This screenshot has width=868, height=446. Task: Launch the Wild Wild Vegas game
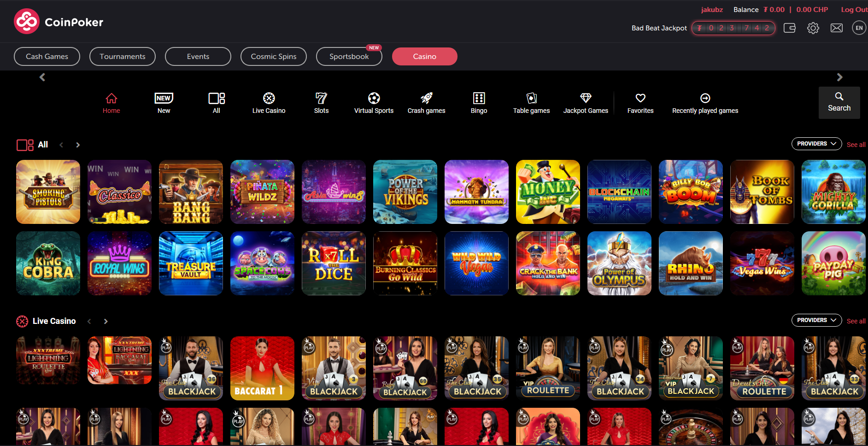click(476, 263)
